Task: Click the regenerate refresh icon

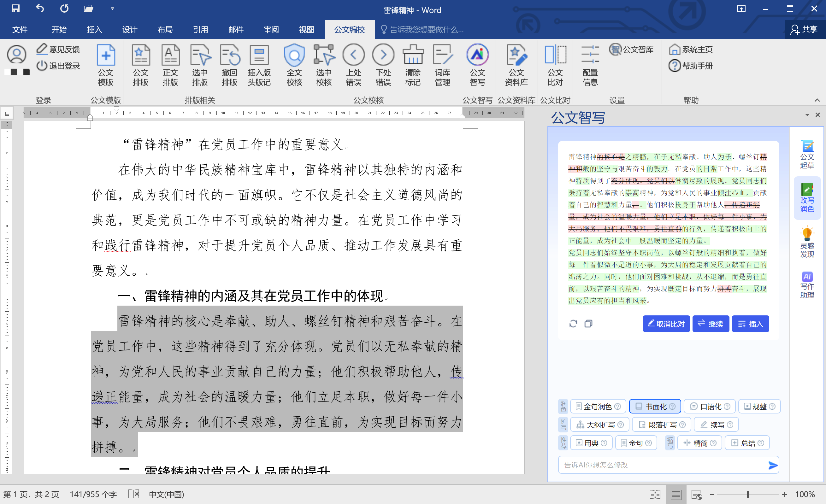Action: (x=573, y=323)
